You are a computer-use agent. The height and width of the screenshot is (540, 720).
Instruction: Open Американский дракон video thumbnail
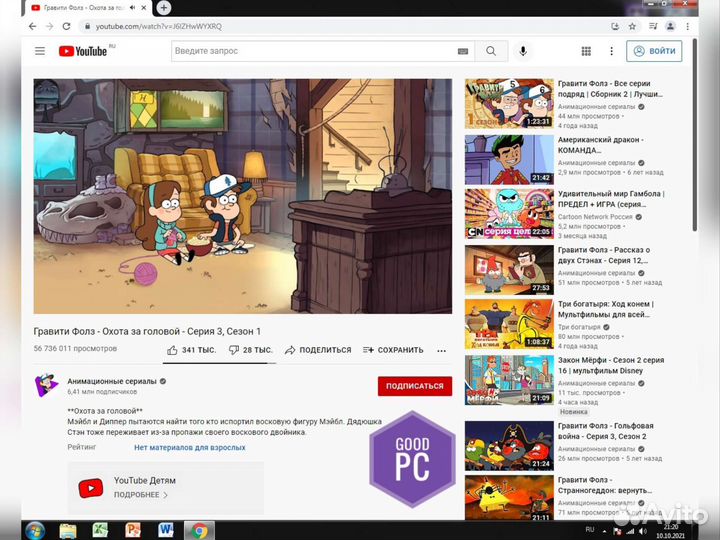pyautogui.click(x=509, y=160)
